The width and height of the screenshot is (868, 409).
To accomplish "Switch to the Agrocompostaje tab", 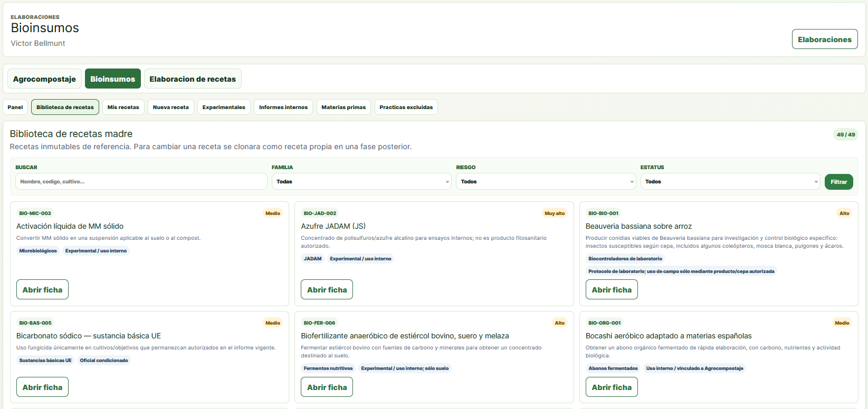I will point(44,79).
